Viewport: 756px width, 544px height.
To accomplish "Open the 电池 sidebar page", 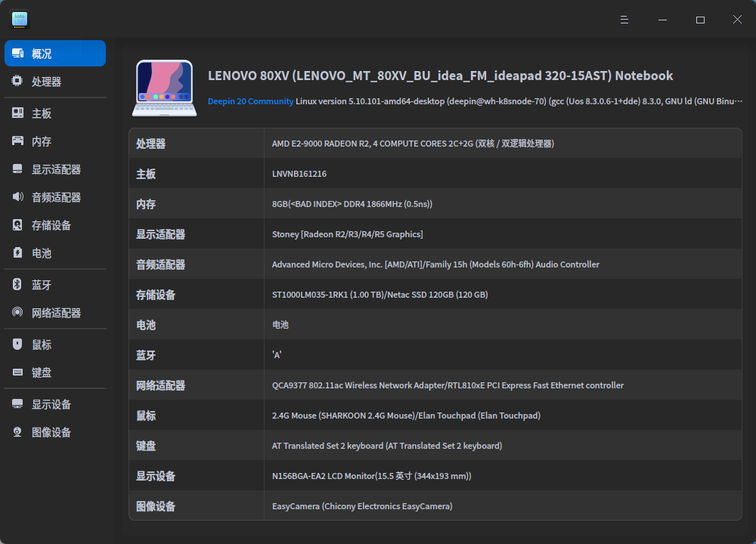I will (x=55, y=253).
